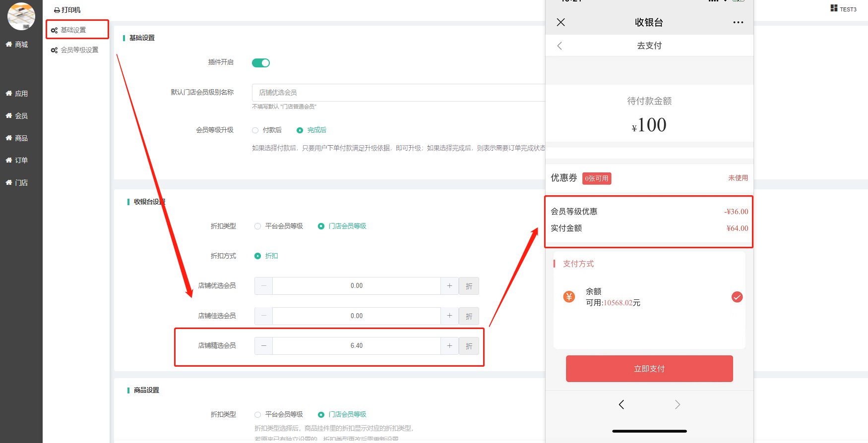The height and width of the screenshot is (443, 868).
Task: Select the balance payment checkmark
Action: [737, 297]
